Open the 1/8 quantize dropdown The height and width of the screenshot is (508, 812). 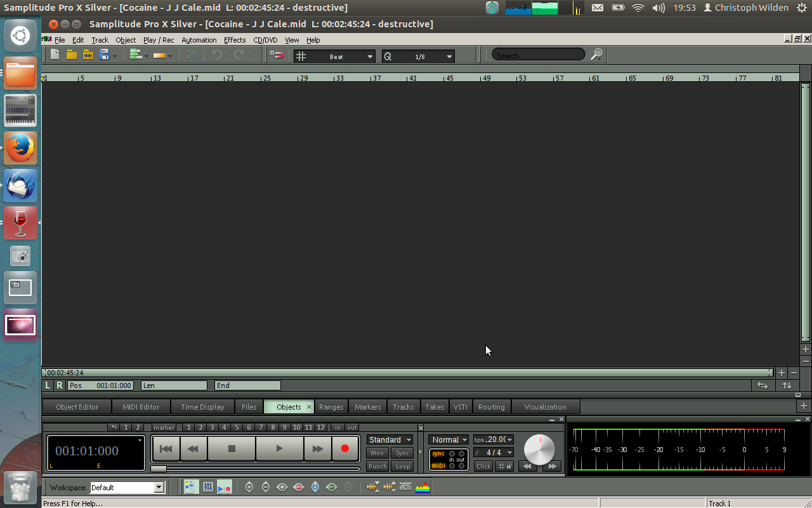pyautogui.click(x=449, y=57)
